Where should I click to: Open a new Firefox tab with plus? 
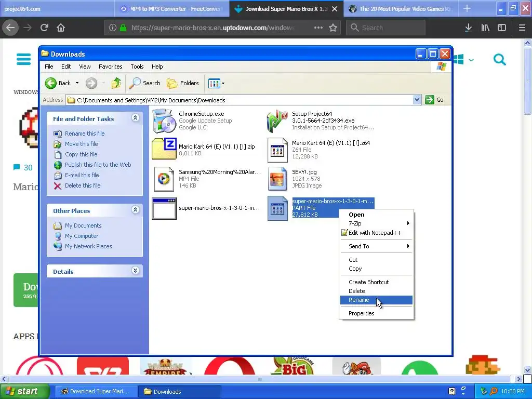[x=467, y=8]
